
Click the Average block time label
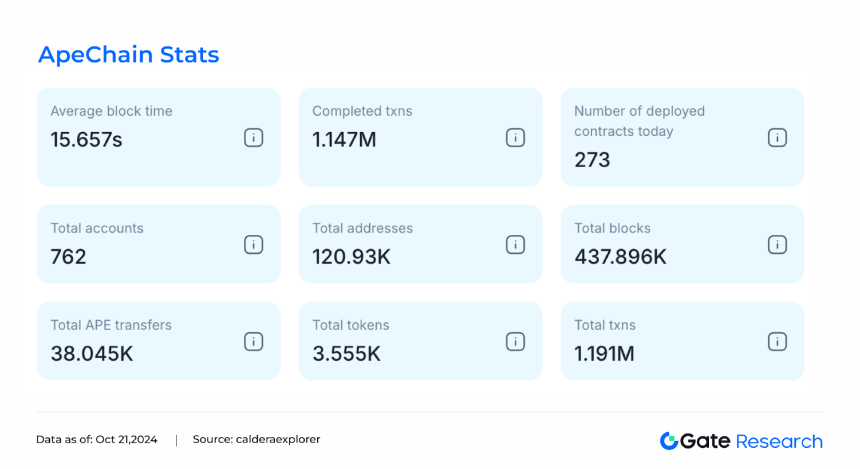pos(111,111)
